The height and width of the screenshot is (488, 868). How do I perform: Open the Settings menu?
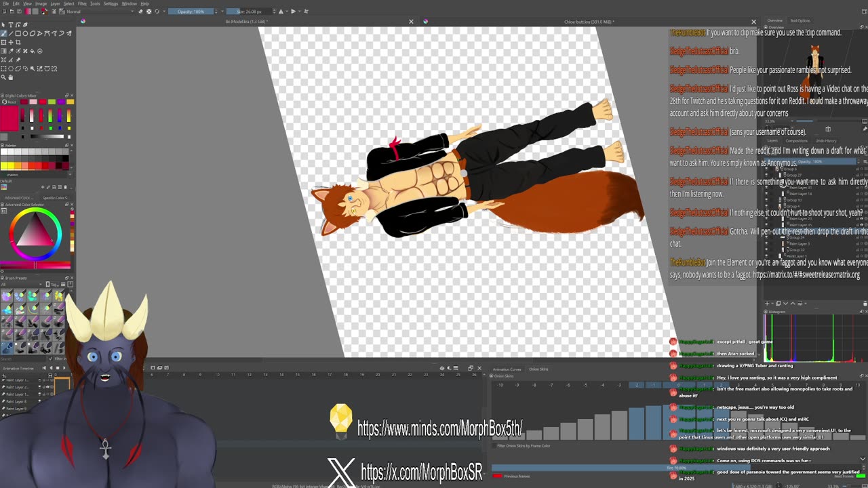(111, 4)
